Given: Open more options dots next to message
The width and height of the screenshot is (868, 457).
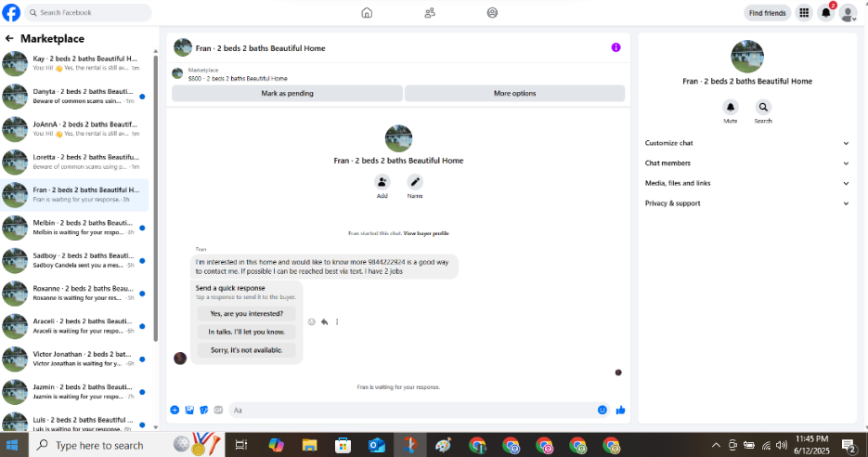Looking at the screenshot, I should tap(337, 321).
